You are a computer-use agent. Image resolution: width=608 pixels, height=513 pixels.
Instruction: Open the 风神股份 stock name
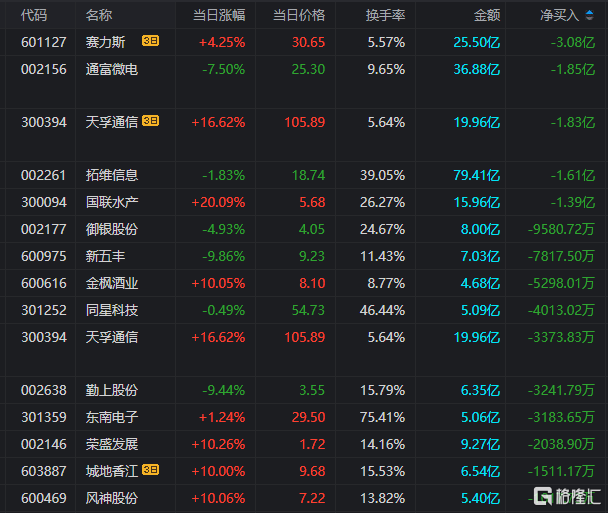point(112,498)
